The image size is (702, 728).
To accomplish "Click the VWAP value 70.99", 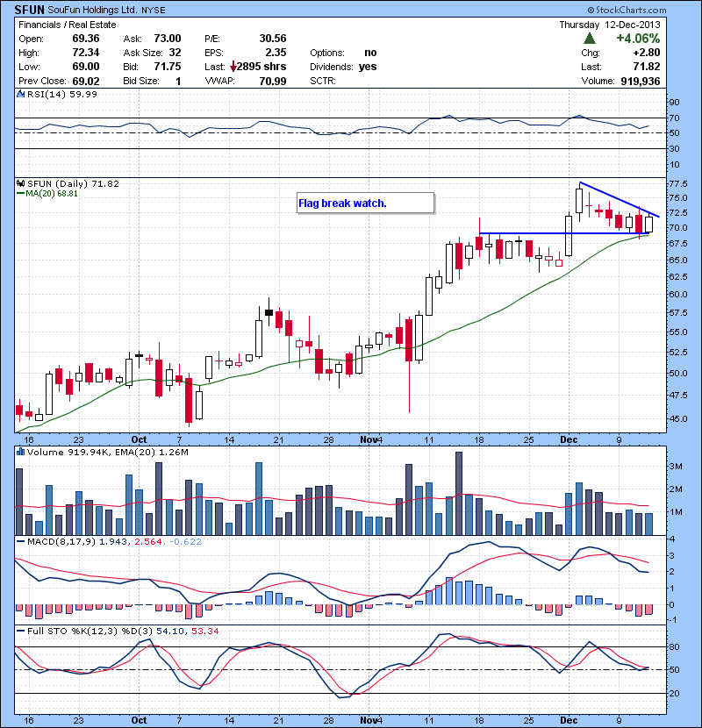I will point(273,82).
